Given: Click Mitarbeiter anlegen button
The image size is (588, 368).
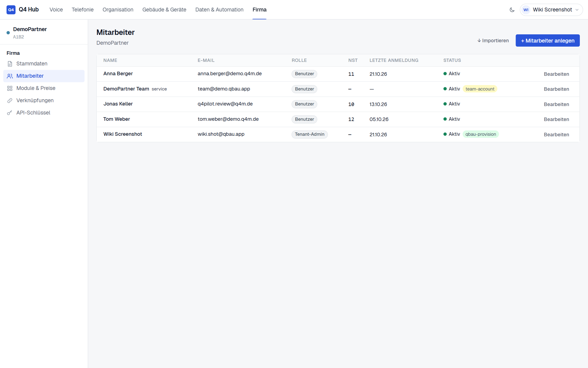Looking at the screenshot, I should 547,41.
